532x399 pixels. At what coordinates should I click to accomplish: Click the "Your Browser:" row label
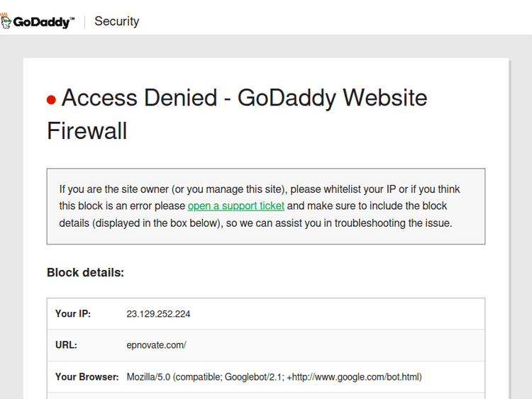pyautogui.click(x=87, y=377)
